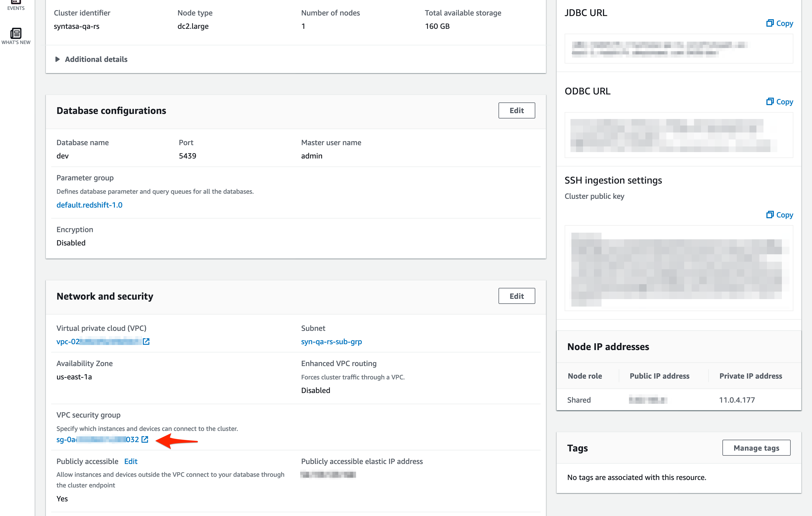
Task: Open VPC in new tab via external-link icon
Action: tap(146, 342)
